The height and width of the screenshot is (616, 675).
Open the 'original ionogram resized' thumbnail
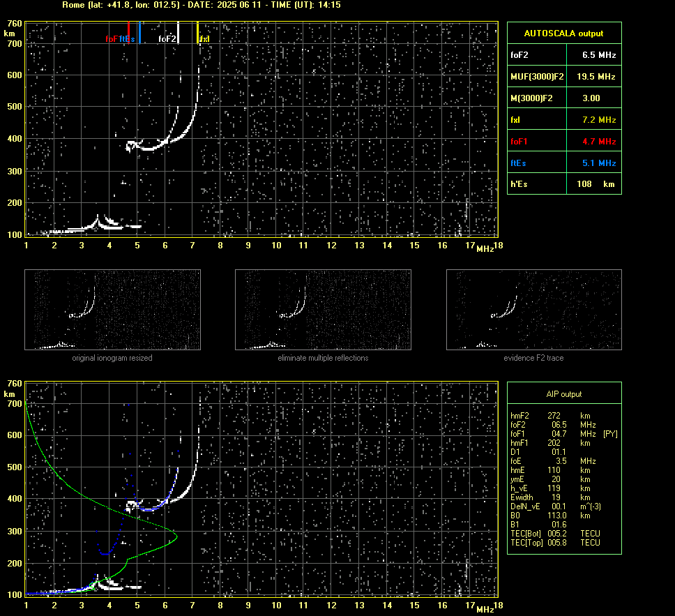(x=112, y=310)
